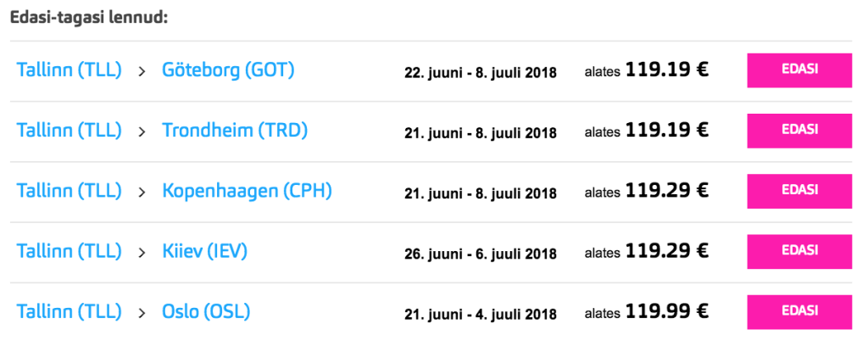Open the Trondheim (TRD) destination link
The width and height of the screenshot is (868, 341).
coord(235,131)
